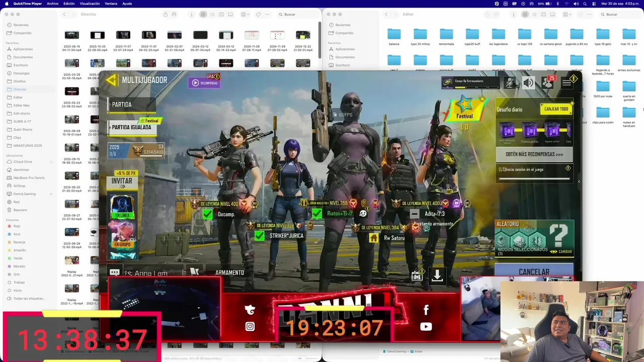Open more actions ellipsis in Directos window
The width and height of the screenshot is (644, 362).
(x=267, y=14)
